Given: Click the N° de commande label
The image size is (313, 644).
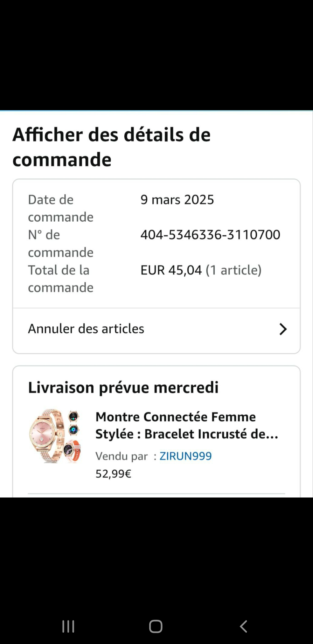Looking at the screenshot, I should [61, 243].
